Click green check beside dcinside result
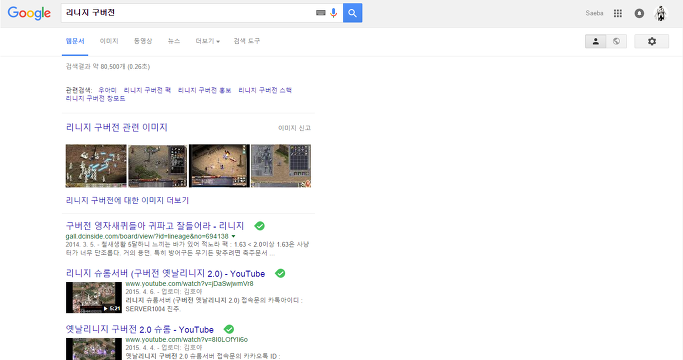Screen dimensions: 683x360 point(260,226)
